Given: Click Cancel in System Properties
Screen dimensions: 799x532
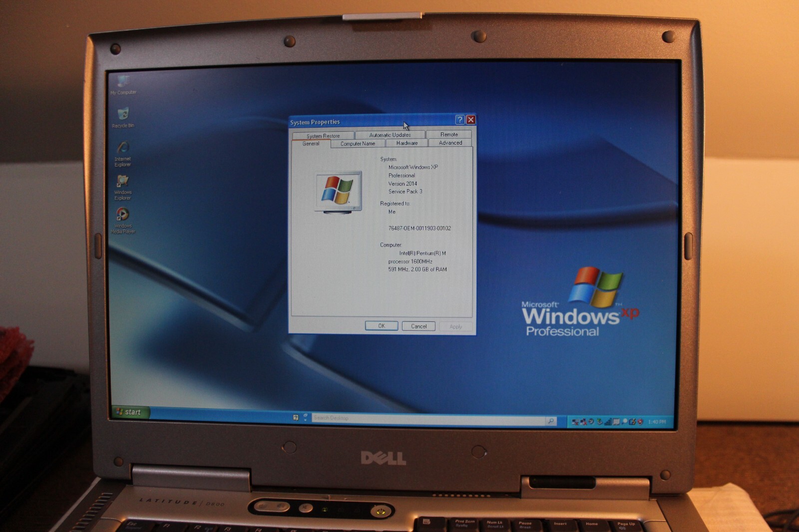Looking at the screenshot, I should [x=418, y=326].
